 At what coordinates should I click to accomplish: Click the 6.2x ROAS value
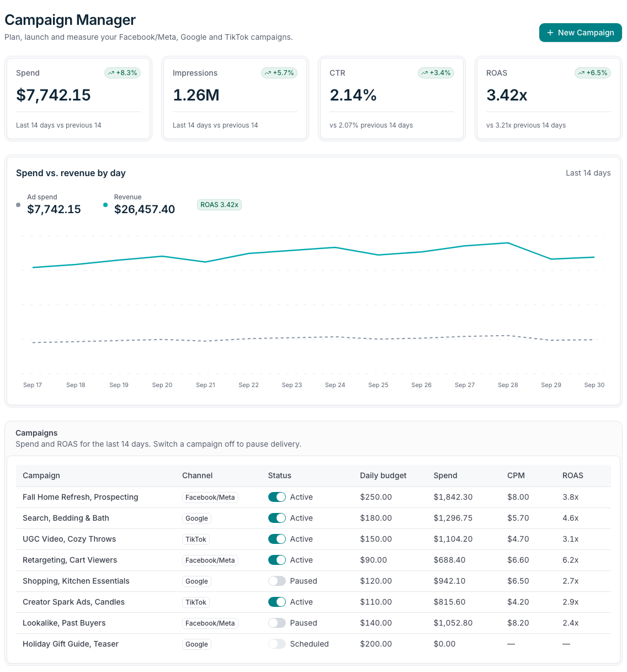pyautogui.click(x=571, y=560)
